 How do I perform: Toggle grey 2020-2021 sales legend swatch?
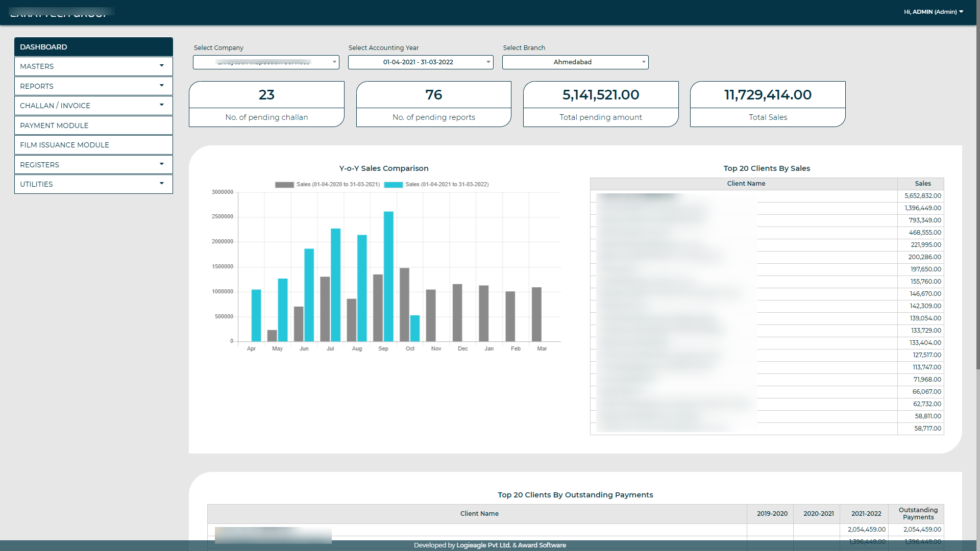pos(284,185)
